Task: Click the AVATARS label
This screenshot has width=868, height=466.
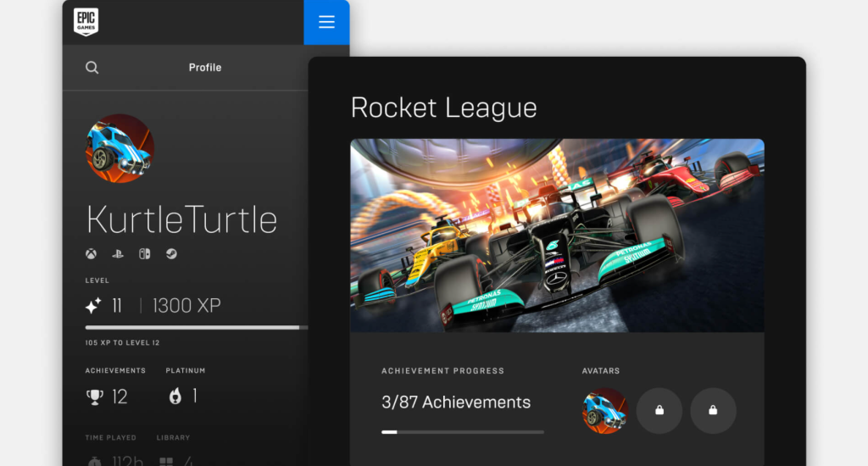Action: click(601, 371)
